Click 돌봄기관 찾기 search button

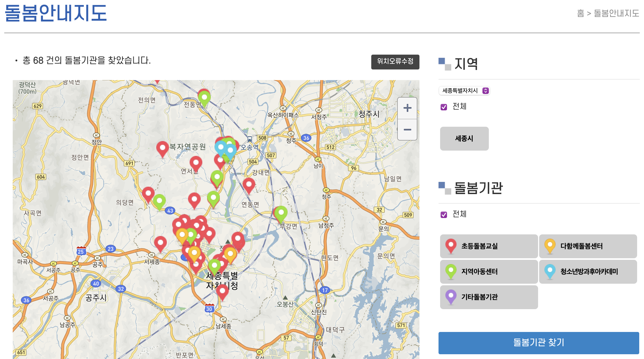tap(538, 343)
